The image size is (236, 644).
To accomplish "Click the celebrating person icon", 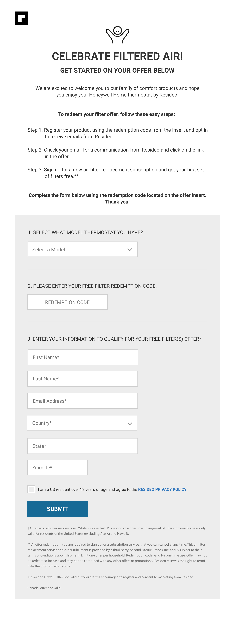I will click(x=117, y=35).
